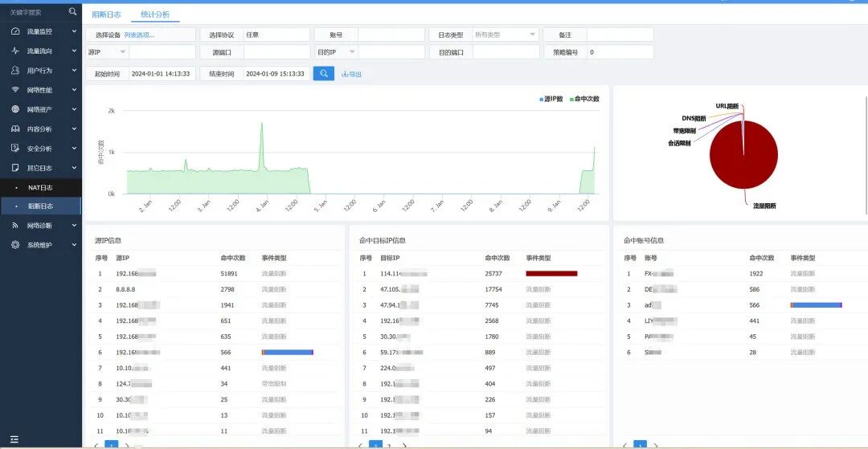The height and width of the screenshot is (449, 868).
Task: Open the 系统维护 menu label
Action: 40,245
